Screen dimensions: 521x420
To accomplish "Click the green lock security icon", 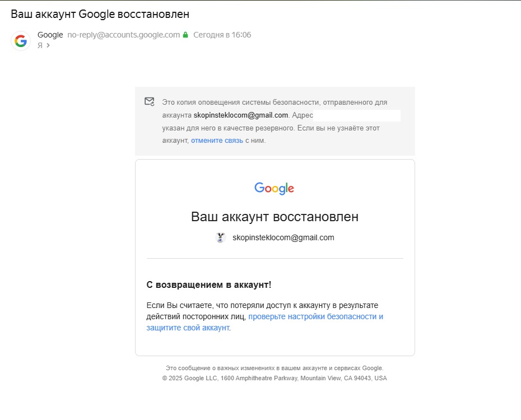I will [x=185, y=35].
